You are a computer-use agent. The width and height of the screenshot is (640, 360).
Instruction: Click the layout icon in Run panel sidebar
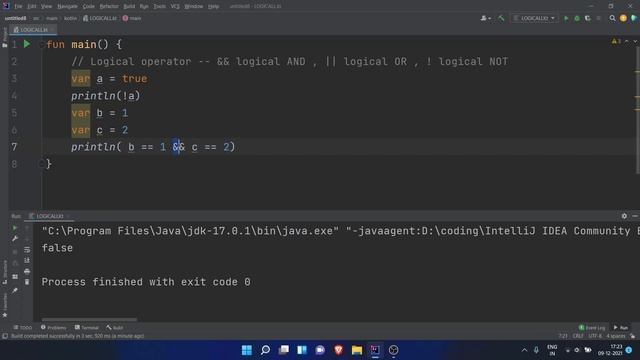[15, 277]
